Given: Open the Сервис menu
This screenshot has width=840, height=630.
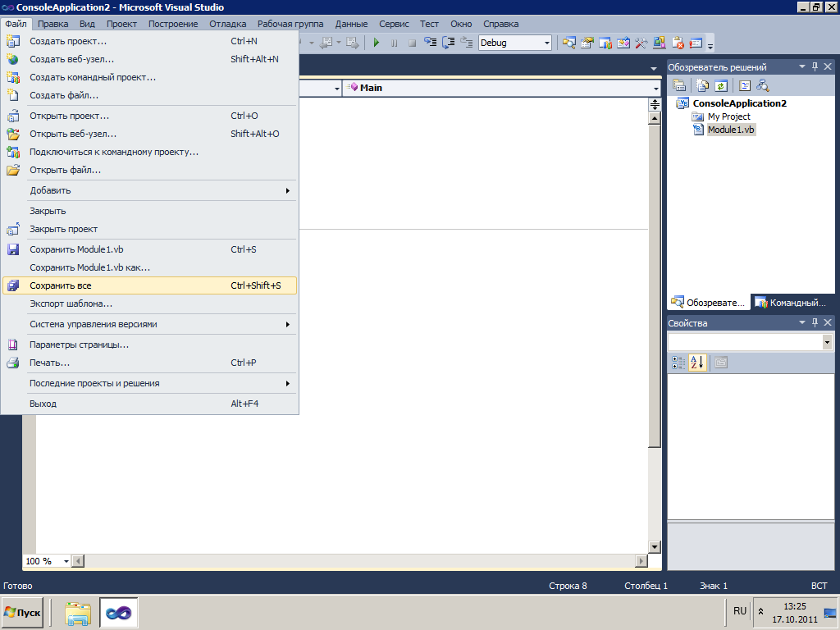Looking at the screenshot, I should point(394,24).
